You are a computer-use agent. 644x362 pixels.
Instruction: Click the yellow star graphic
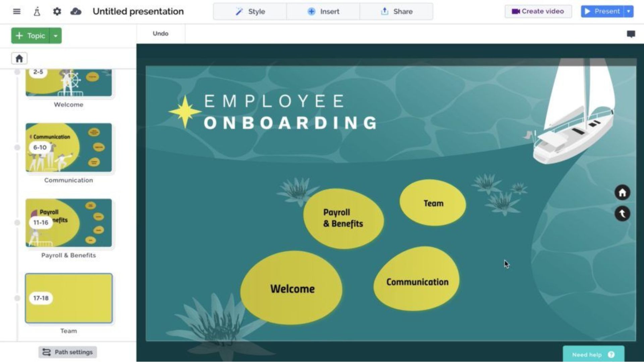tap(185, 112)
